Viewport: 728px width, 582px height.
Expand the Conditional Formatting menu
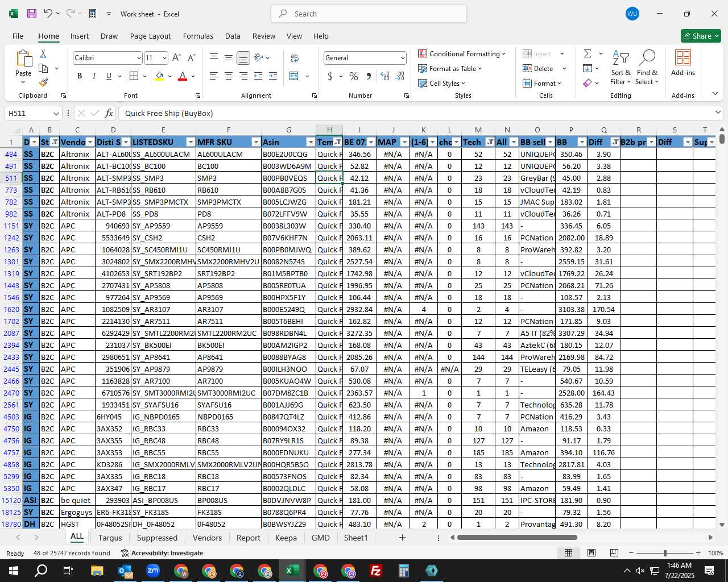tap(461, 53)
